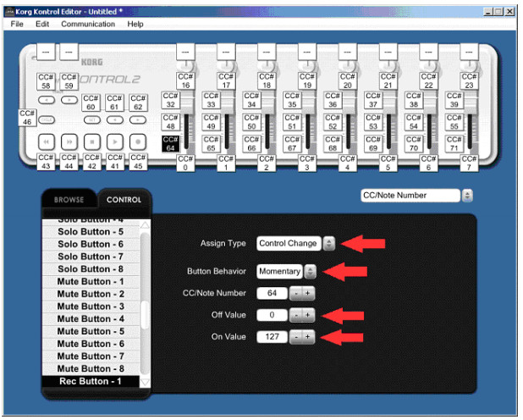This screenshot has width=523, height=420.
Task: Select Mute Button - 8 in list
Action: point(91,368)
